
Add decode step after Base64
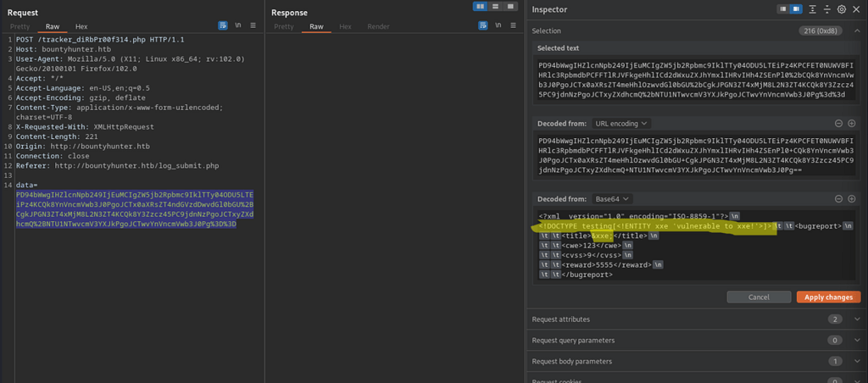pos(851,198)
